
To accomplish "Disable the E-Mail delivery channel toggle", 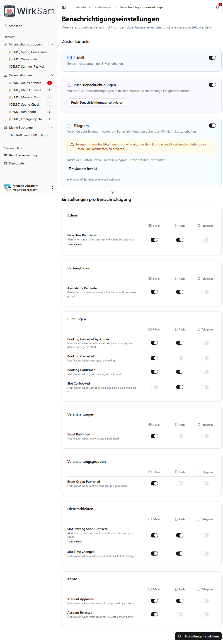I will click(212, 58).
